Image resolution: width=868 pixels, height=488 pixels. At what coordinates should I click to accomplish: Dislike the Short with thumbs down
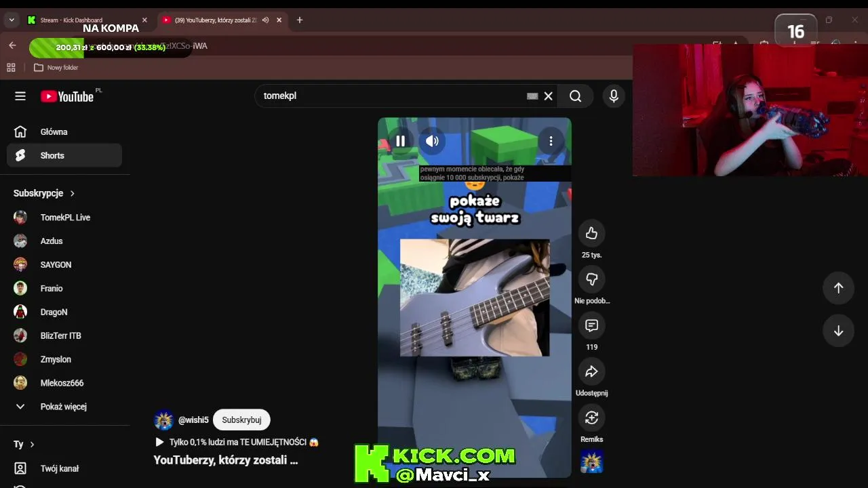pos(591,279)
